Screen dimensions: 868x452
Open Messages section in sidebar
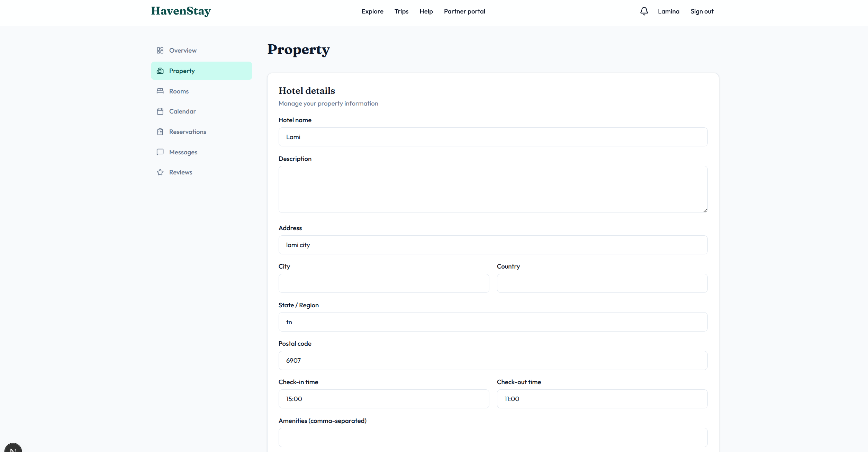[201, 152]
